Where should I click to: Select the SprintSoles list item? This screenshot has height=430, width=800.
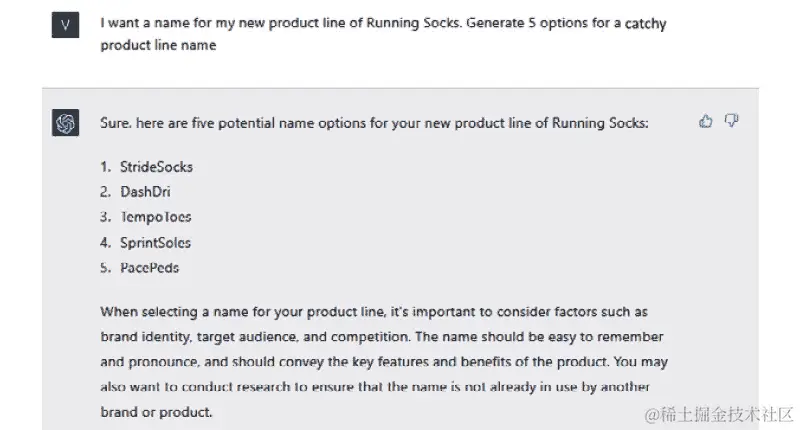tap(155, 242)
